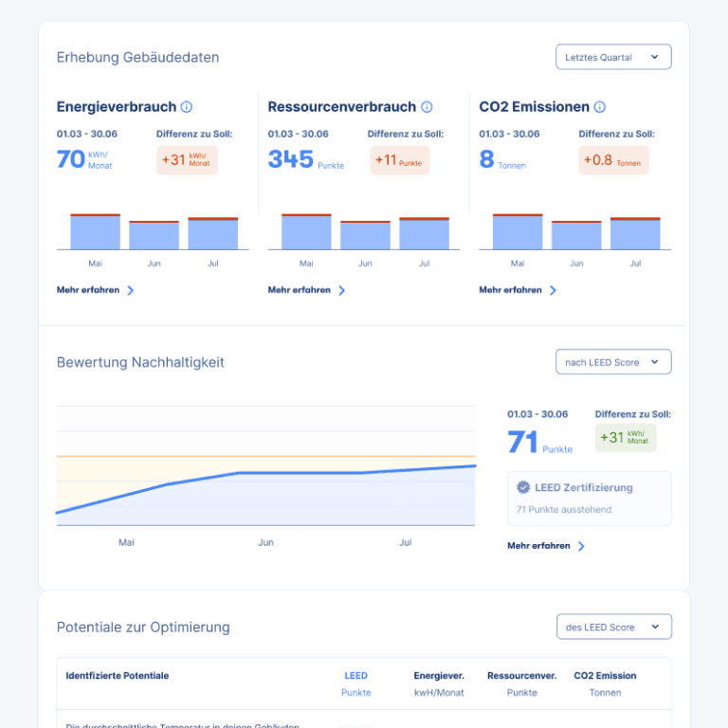Click the Bewertung Nachhaltigkeit heading
Image resolution: width=728 pixels, height=728 pixels.
(x=140, y=362)
